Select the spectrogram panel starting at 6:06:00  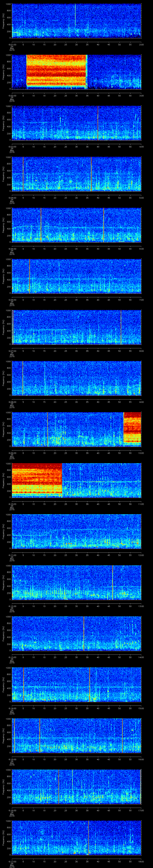coord(76,276)
